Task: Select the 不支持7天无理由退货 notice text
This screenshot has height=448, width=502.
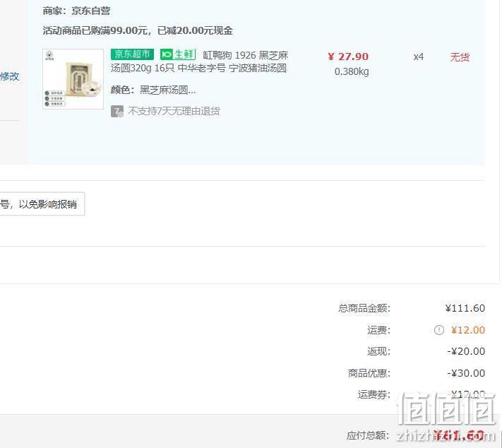Action: pyautogui.click(x=174, y=111)
